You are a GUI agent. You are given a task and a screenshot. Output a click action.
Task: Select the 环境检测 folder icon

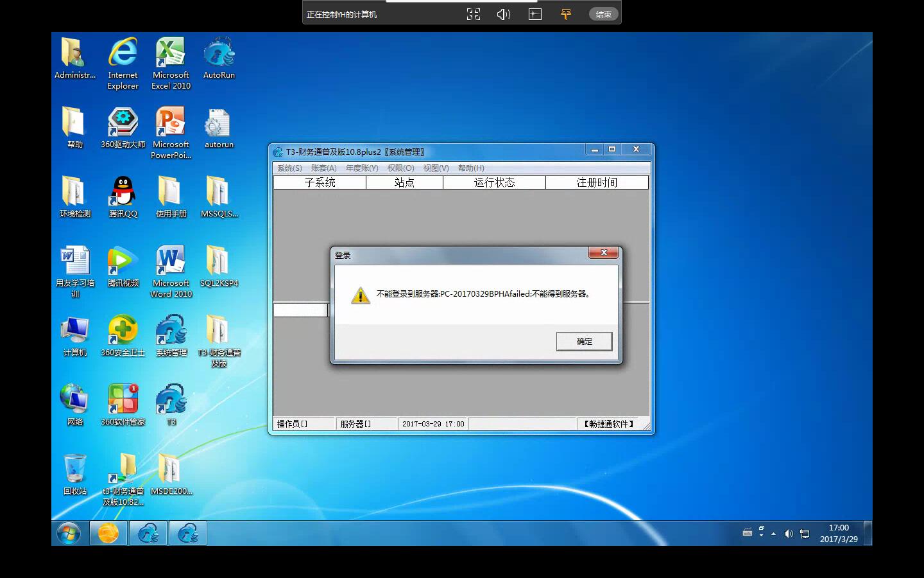(x=74, y=197)
